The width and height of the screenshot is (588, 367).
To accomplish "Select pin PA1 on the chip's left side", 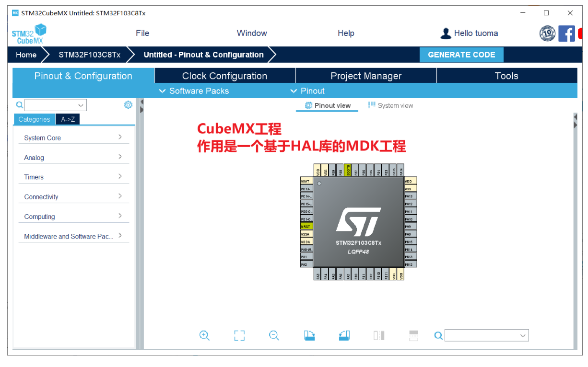I will click(x=306, y=257).
